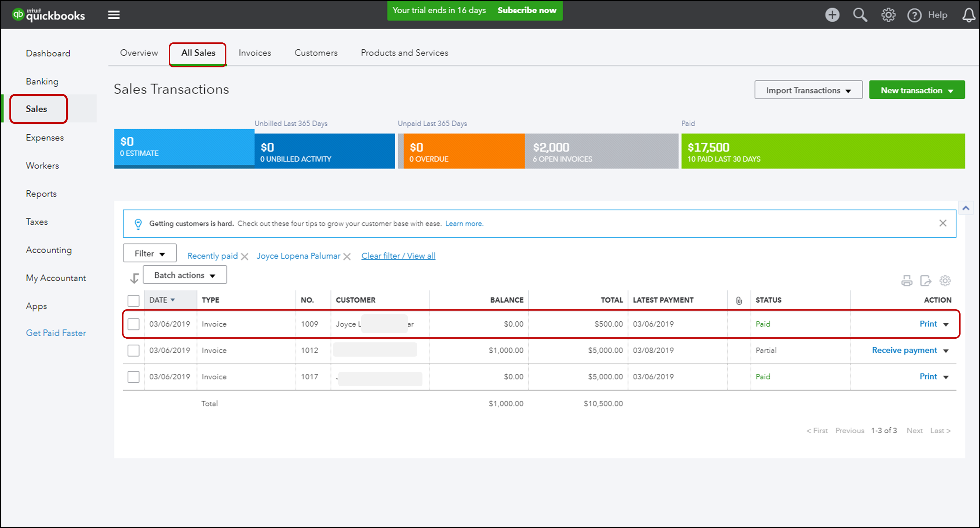Viewport: 980px width, 528px height.
Task: Click the Recently paid filter tag
Action: point(212,256)
